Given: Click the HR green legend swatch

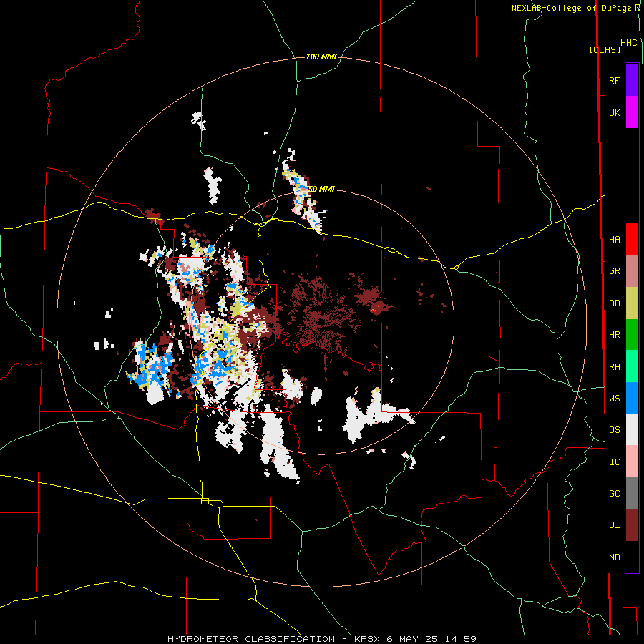Looking at the screenshot, I should 632,334.
